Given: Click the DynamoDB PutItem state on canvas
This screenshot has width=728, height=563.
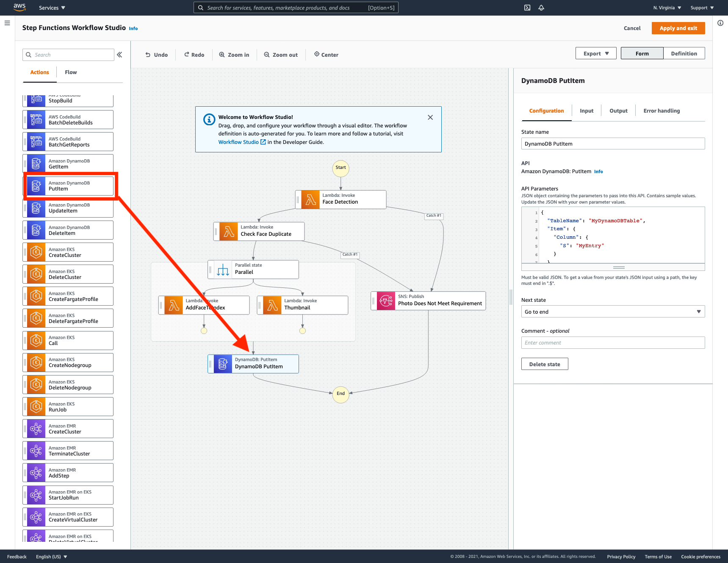Looking at the screenshot, I should pos(253,364).
